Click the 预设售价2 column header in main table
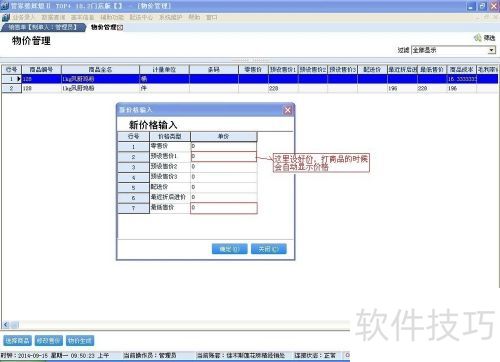Viewport: 500px width, 362px height. coord(313,70)
